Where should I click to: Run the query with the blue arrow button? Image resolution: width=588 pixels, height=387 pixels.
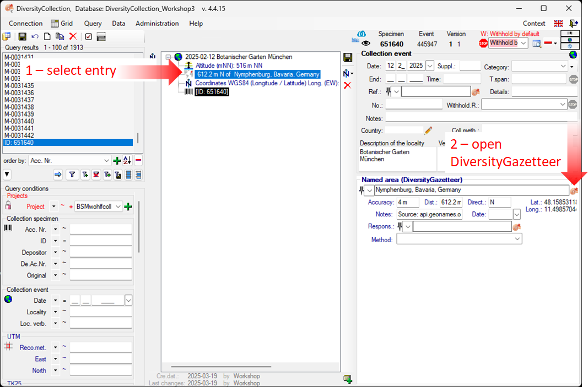[x=58, y=175]
